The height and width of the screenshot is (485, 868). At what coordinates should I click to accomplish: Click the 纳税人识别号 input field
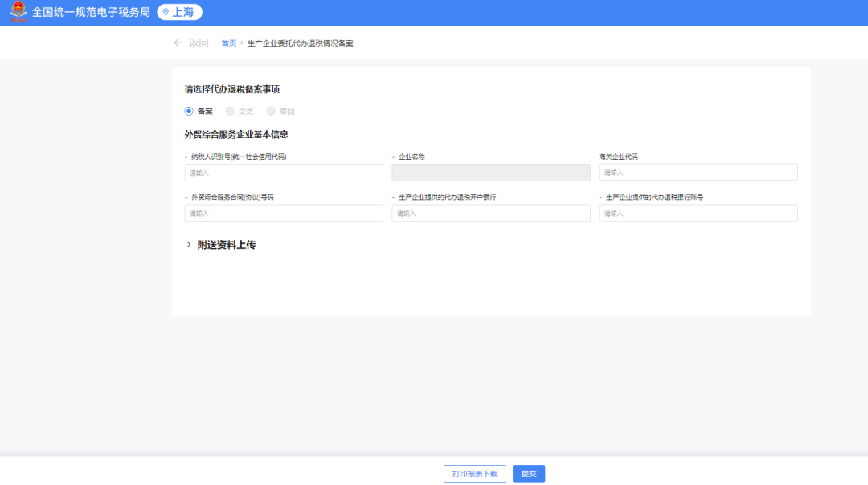coord(284,173)
